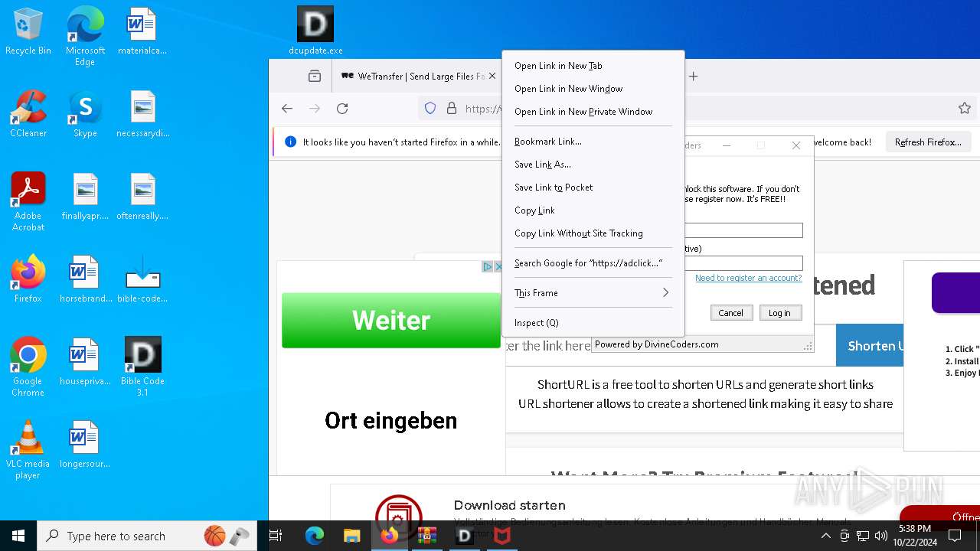This screenshot has width=980, height=551.
Task: Select Copy Link menu entry
Action: click(593, 210)
